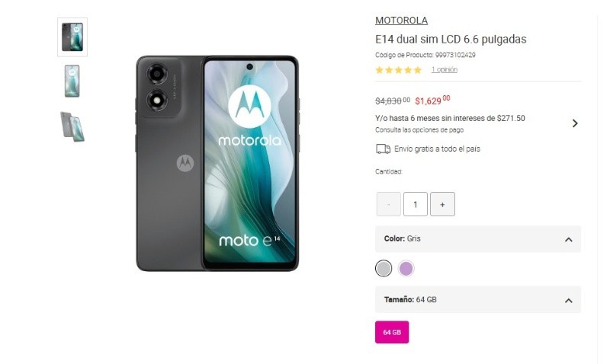The width and height of the screenshot is (610, 364).
Task: Click the five-star rating icons
Action: (x=398, y=70)
